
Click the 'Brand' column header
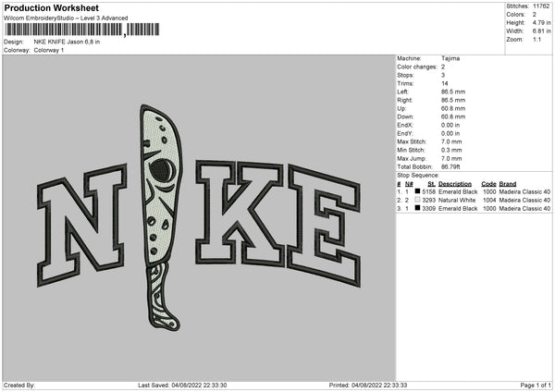pyautogui.click(x=508, y=184)
